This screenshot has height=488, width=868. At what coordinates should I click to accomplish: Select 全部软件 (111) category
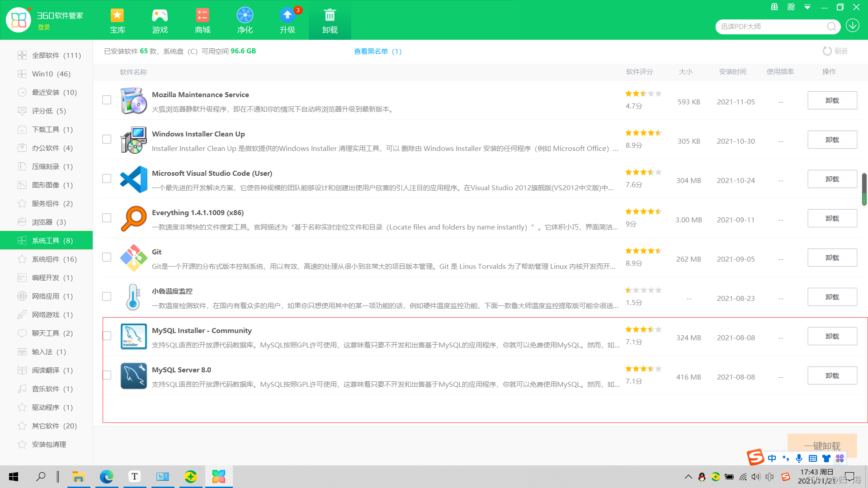coord(46,55)
